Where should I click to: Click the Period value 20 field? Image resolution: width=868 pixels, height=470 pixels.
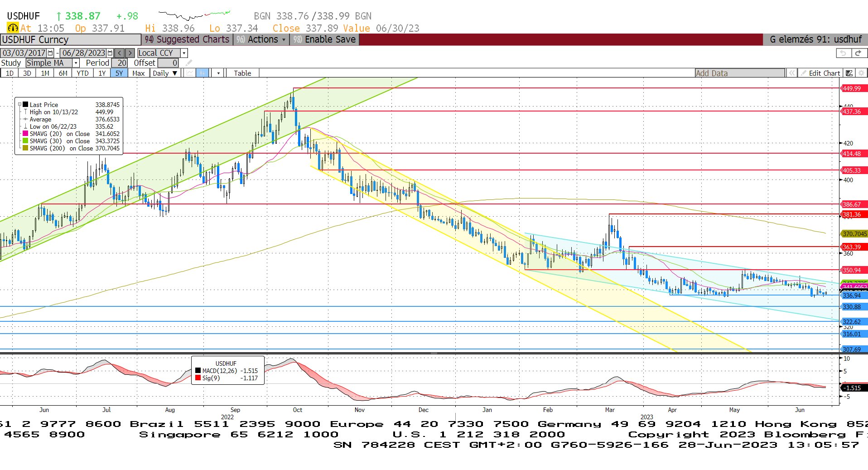pyautogui.click(x=120, y=63)
